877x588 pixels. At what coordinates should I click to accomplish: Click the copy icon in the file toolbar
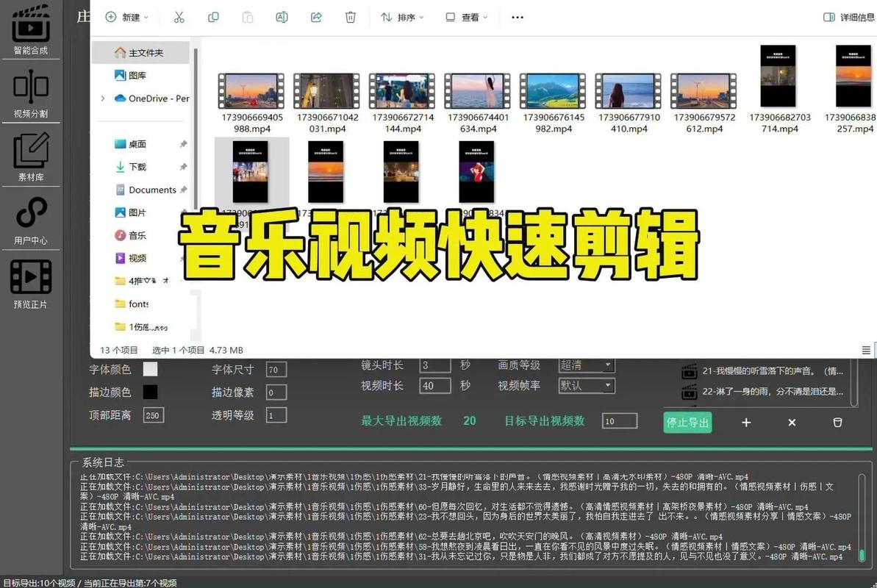[213, 16]
